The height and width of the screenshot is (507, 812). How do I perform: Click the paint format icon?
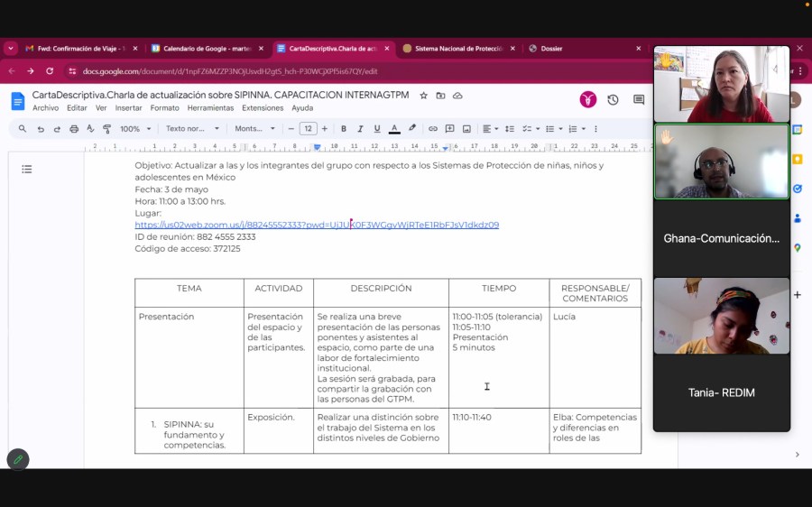tap(107, 129)
